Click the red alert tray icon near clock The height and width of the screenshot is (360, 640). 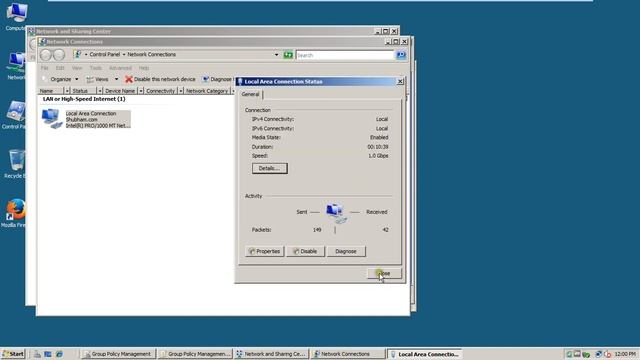click(608, 354)
